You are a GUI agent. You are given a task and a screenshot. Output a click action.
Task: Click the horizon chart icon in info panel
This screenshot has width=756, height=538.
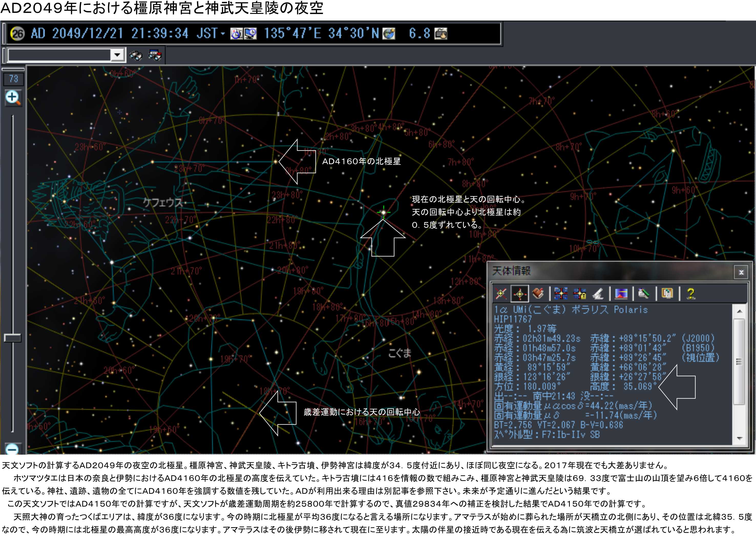coord(621,293)
